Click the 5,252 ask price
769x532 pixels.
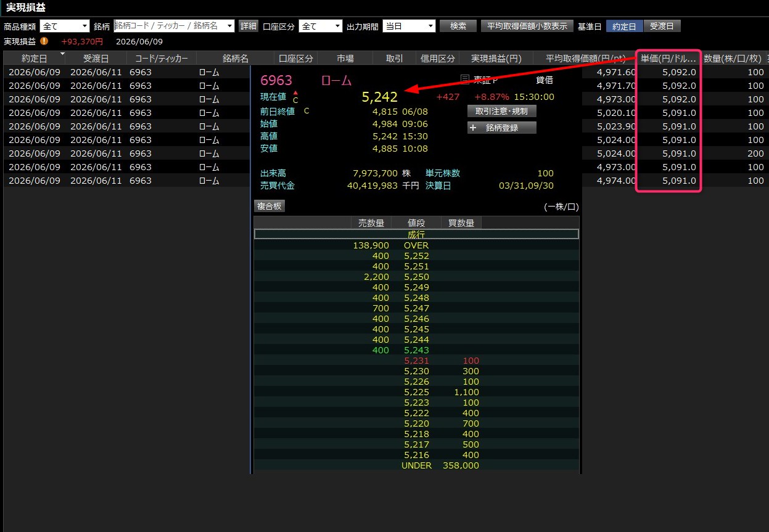[x=416, y=256]
